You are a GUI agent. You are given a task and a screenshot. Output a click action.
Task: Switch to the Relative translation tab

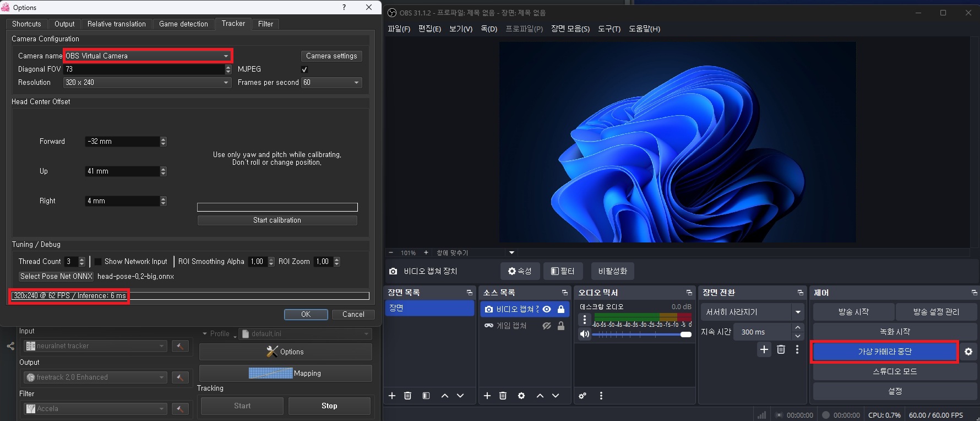point(117,24)
